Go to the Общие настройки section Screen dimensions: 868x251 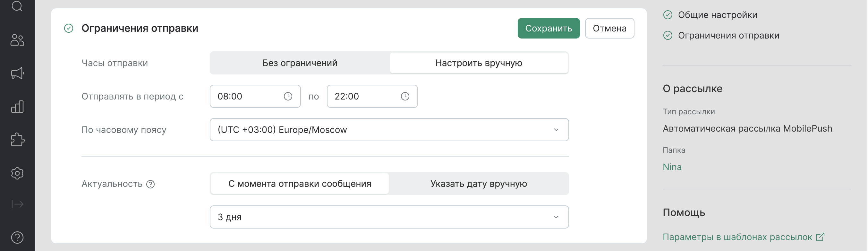[717, 15]
